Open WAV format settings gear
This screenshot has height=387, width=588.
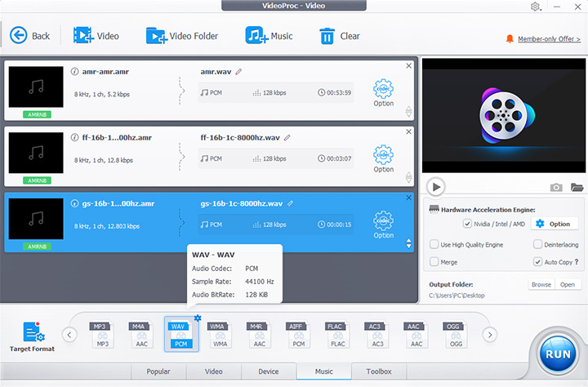click(198, 318)
